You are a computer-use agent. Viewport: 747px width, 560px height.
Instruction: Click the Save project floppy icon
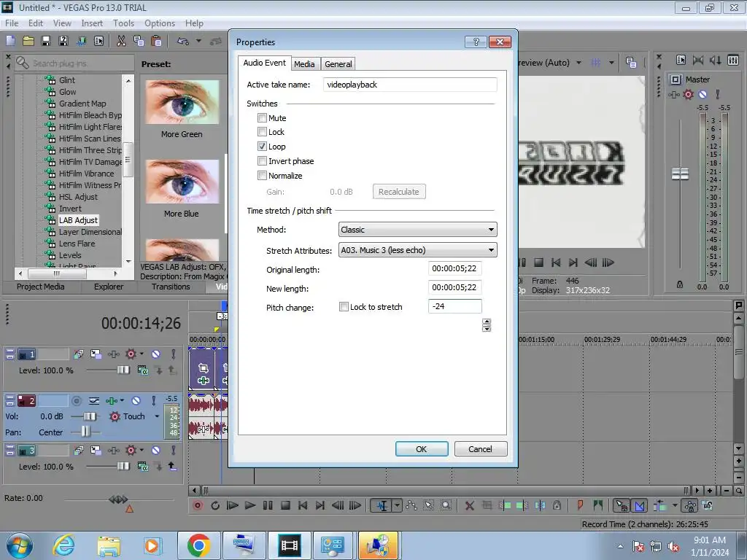pyautogui.click(x=46, y=41)
